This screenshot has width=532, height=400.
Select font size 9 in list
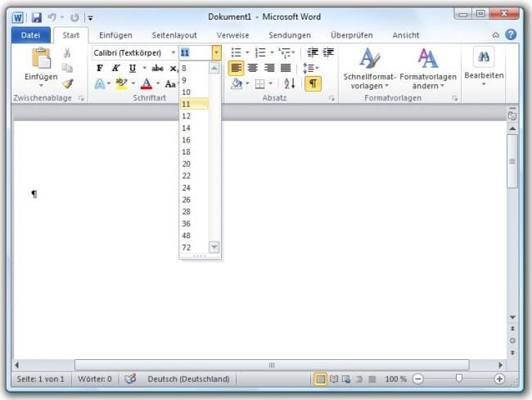195,80
